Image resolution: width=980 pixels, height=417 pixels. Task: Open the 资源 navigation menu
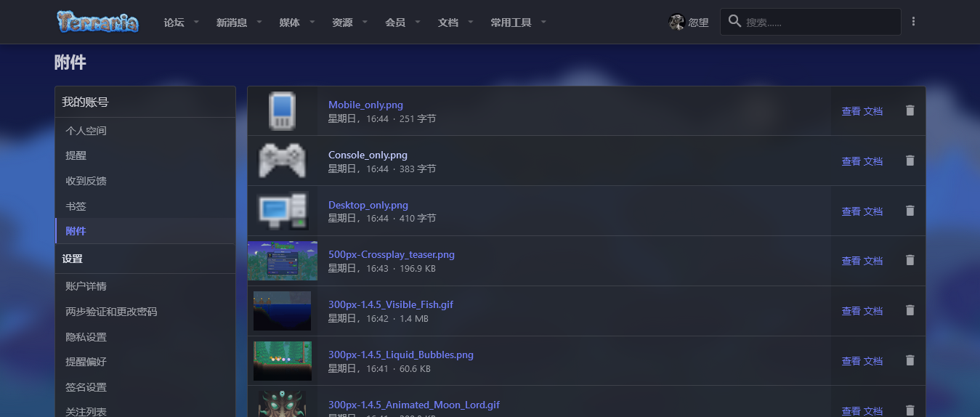click(x=342, y=23)
